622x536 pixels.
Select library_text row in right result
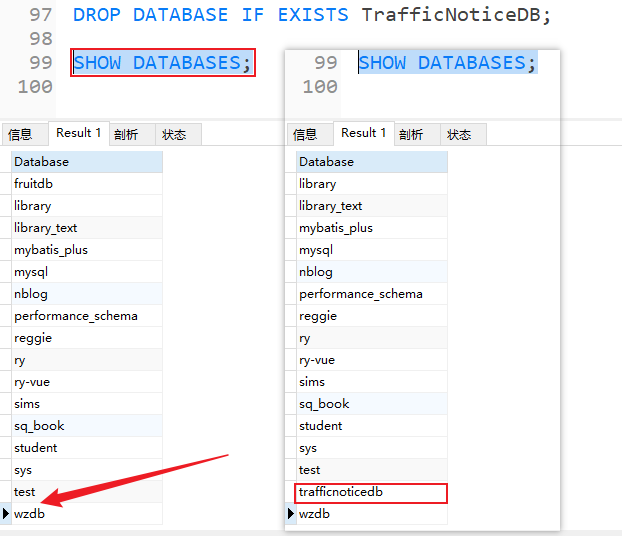pos(372,206)
